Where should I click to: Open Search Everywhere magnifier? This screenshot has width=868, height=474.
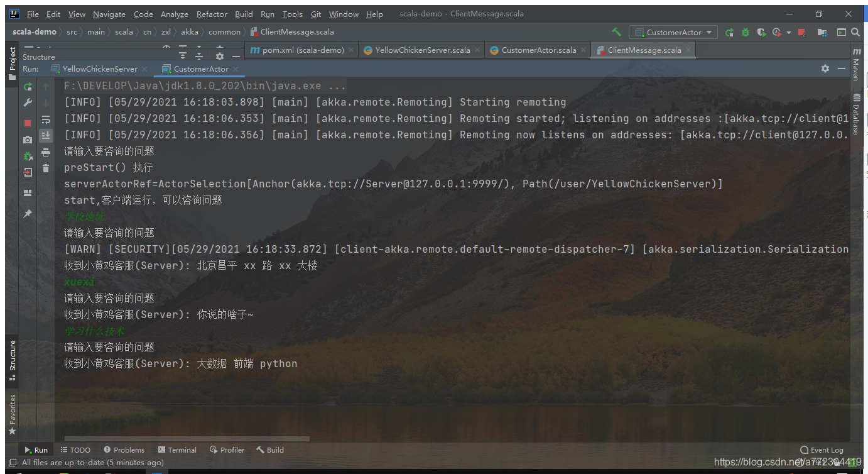(x=855, y=32)
